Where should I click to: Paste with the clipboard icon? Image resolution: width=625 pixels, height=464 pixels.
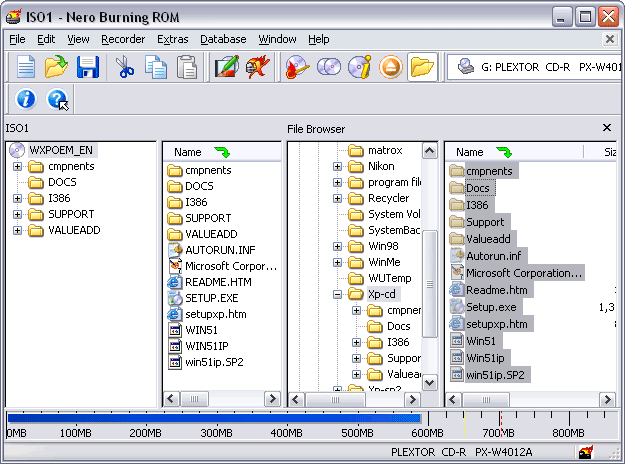[x=187, y=67]
